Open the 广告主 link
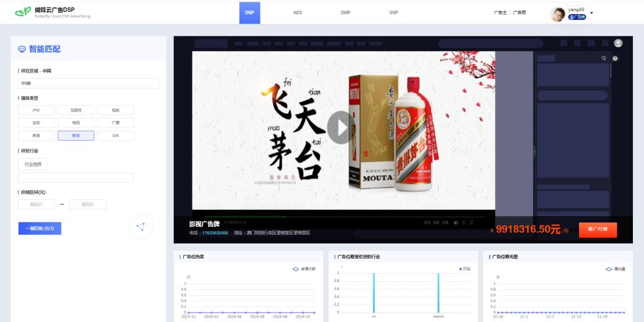 [x=500, y=13]
